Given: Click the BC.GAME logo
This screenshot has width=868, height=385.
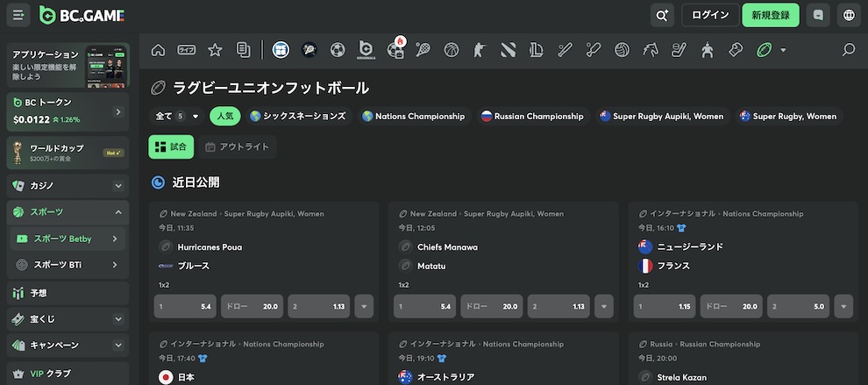Looking at the screenshot, I should click(82, 15).
